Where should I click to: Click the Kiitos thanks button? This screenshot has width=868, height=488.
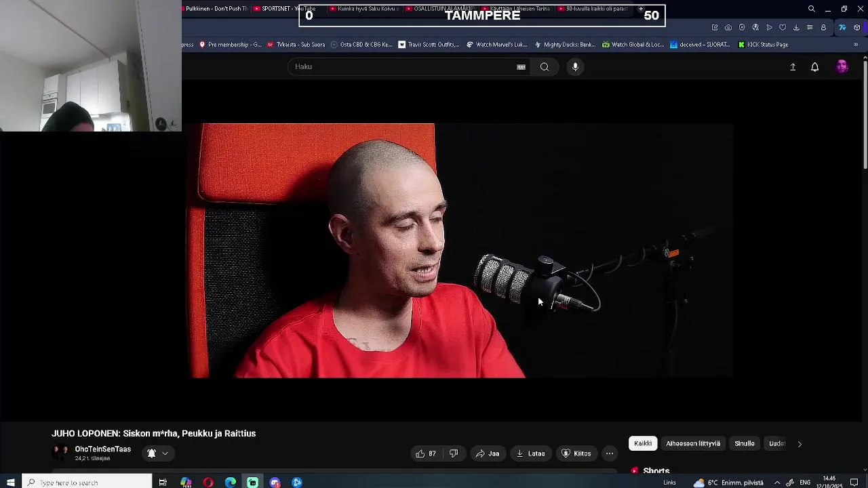pos(575,453)
